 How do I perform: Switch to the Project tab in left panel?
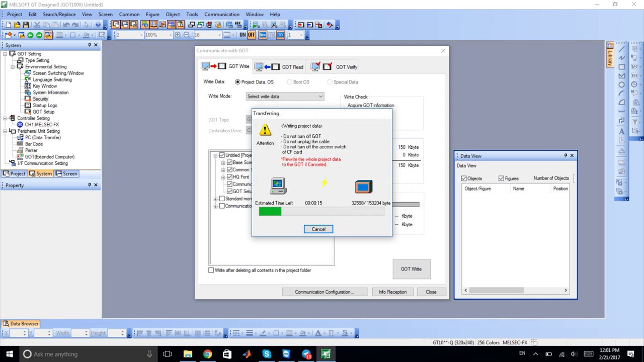pos(14,173)
